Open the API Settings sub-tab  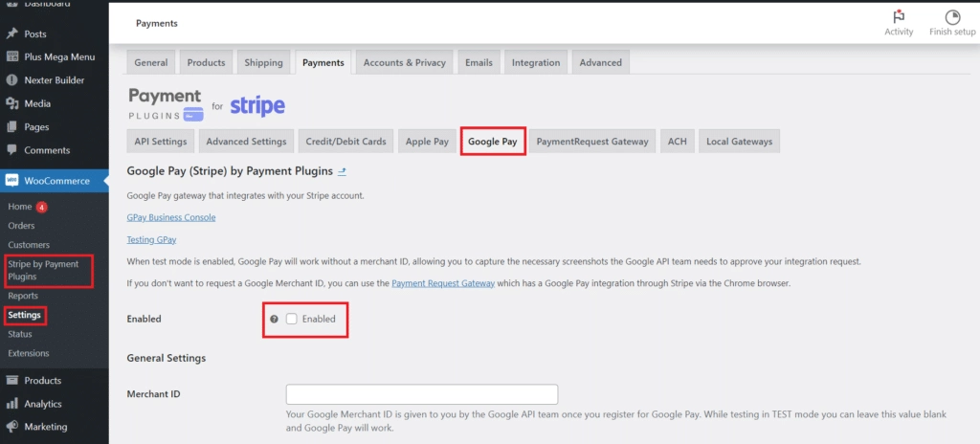[161, 142]
